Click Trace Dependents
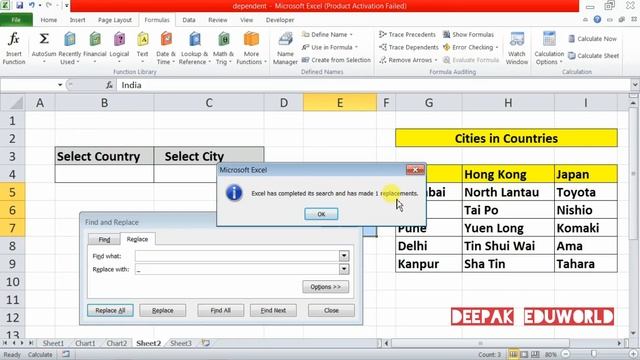The height and width of the screenshot is (360, 640). pyautogui.click(x=409, y=47)
